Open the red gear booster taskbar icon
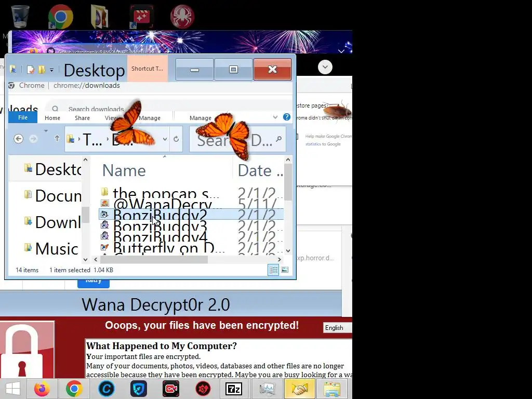 [203, 389]
